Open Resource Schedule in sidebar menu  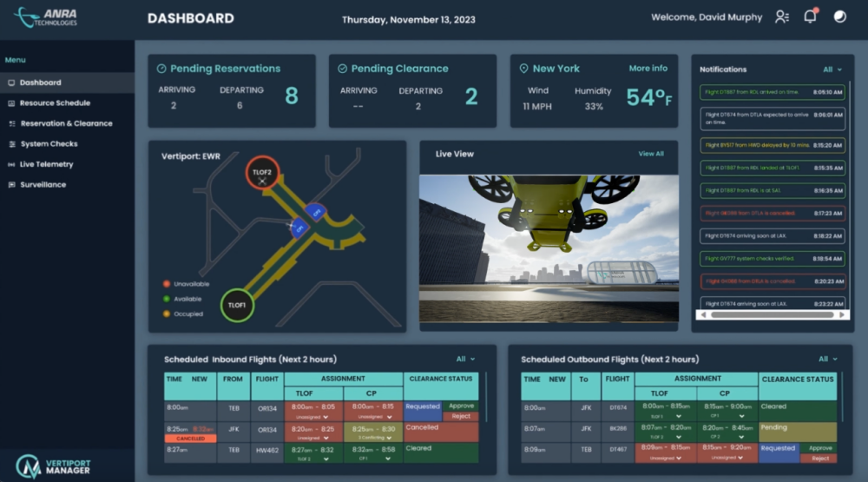click(x=54, y=102)
